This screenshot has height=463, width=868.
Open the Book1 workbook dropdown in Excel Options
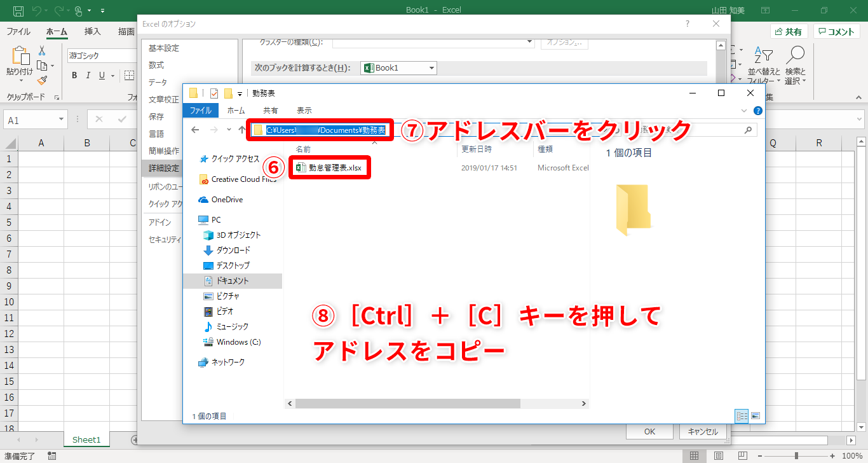431,68
